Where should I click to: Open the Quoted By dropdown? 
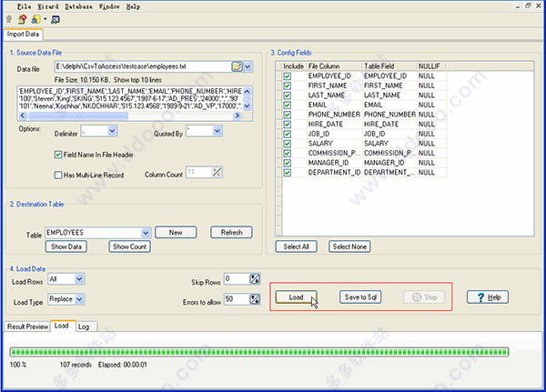pos(217,131)
